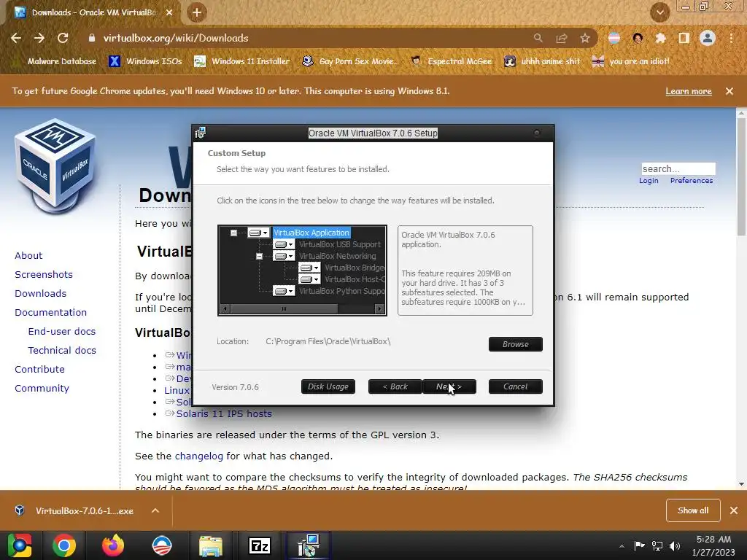Click the website search box
The height and width of the screenshot is (560, 747).
[x=678, y=168]
